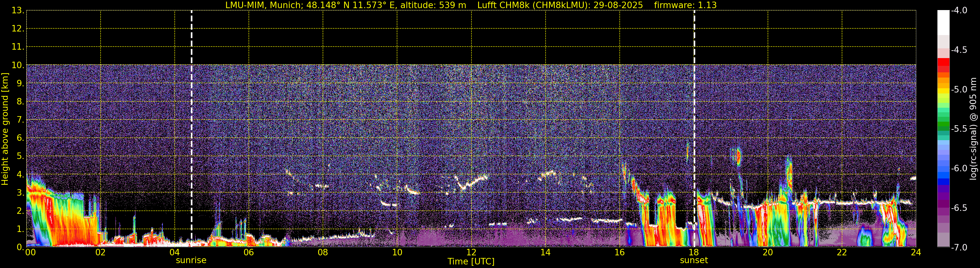Click the red band of the colorbar
Image resolution: width=980 pixels, height=268 pixels.
tap(944, 63)
